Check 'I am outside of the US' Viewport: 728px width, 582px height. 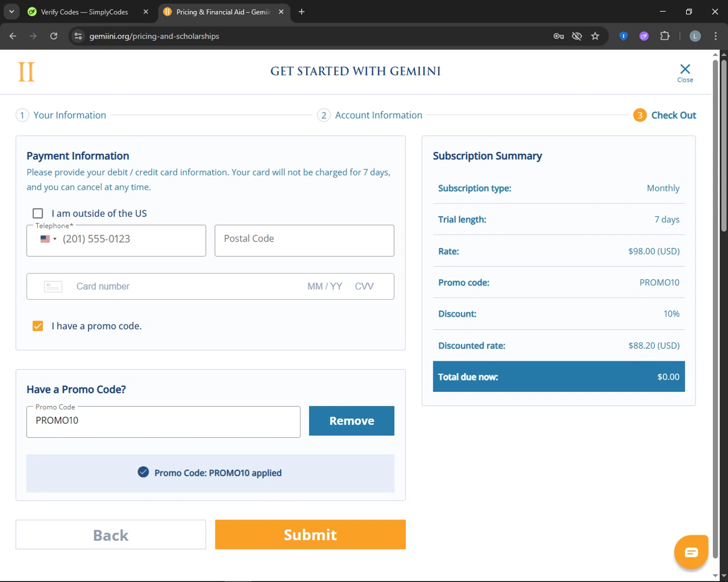38,213
